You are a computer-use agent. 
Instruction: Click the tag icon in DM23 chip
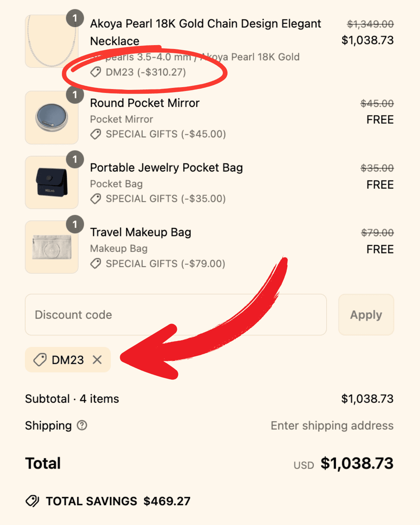[x=40, y=360]
